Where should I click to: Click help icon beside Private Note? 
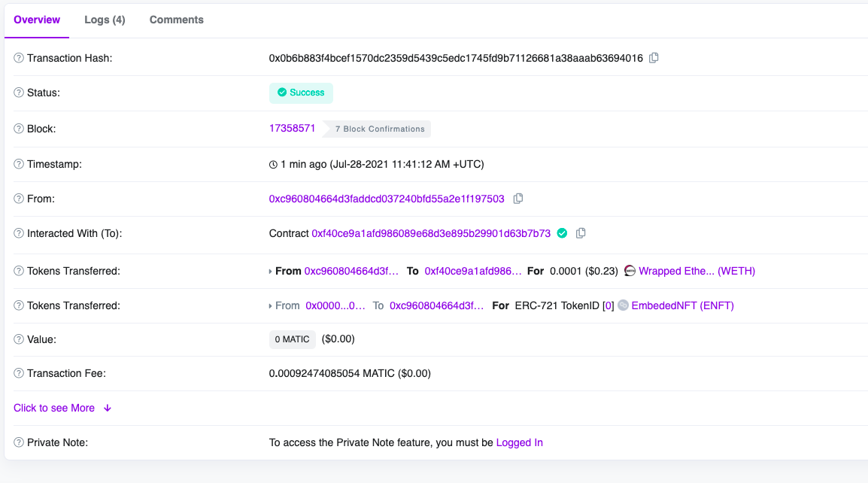point(19,442)
